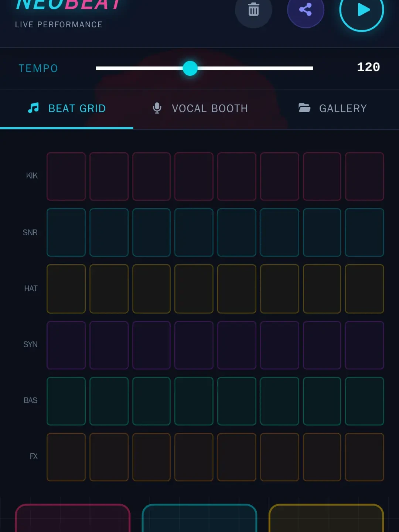Image resolution: width=399 pixels, height=532 pixels.
Task: Toggle step 2 on the FX row
Action: click(x=109, y=457)
